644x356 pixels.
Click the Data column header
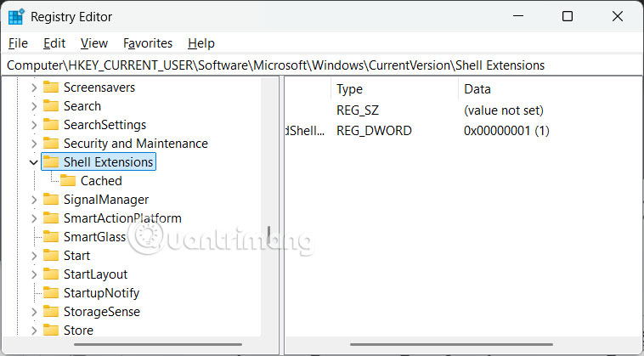(477, 89)
